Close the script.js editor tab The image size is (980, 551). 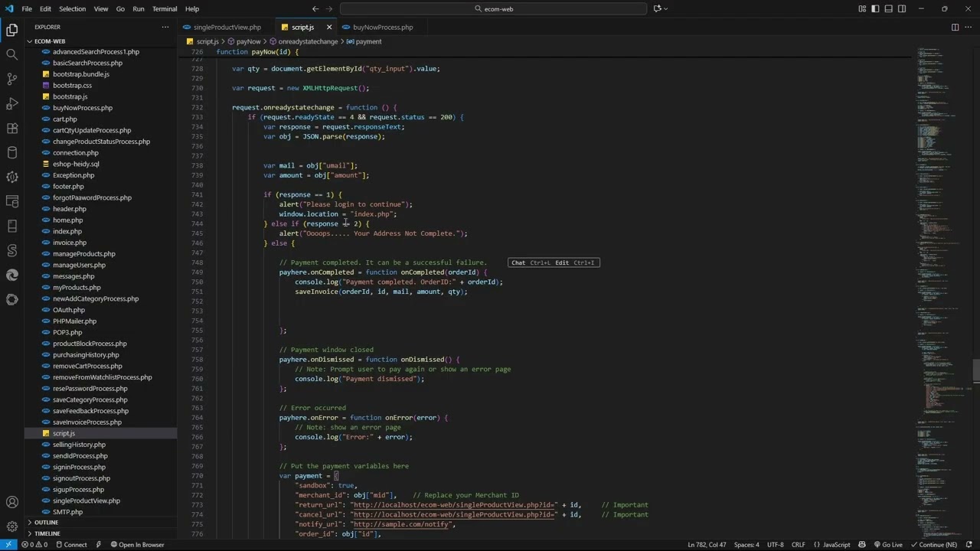[x=329, y=27]
